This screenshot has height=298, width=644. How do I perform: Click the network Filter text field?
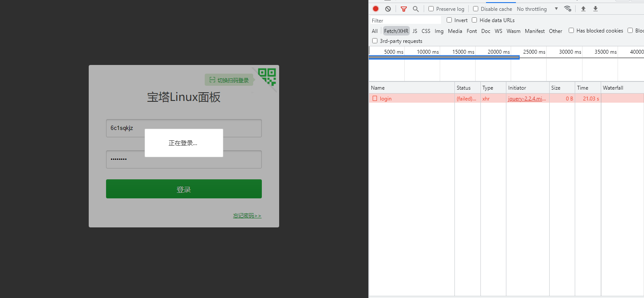[406, 20]
